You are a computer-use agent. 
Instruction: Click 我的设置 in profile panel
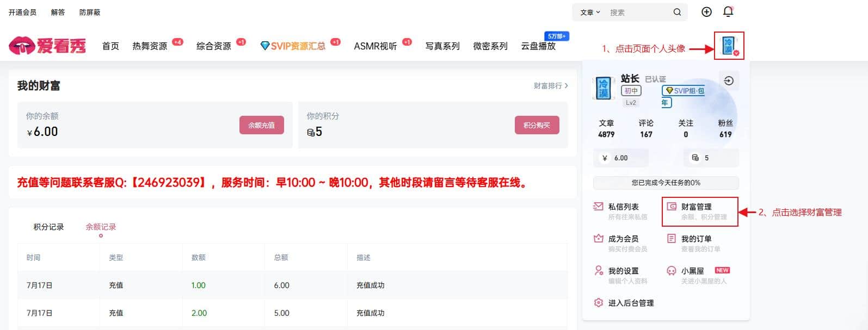point(623,271)
